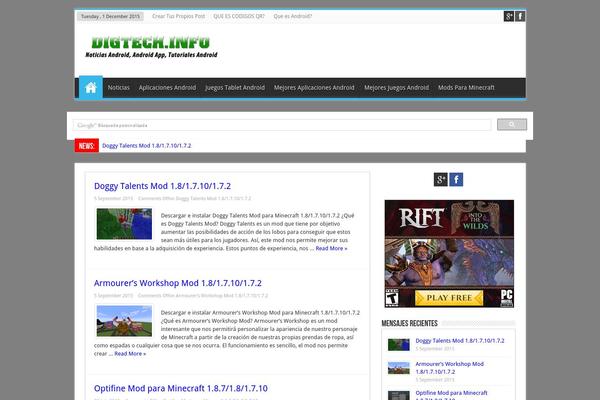Select MENSAJES RECIENTES heading
The image size is (600, 400).
409,323
